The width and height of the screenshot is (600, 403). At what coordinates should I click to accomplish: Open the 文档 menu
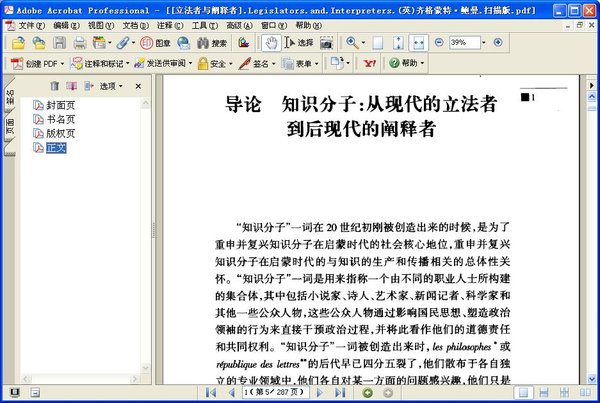(x=135, y=26)
